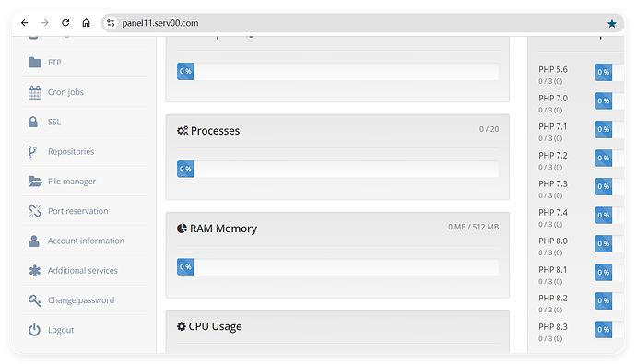Click the CPU Usage gear icon
This screenshot has height=364, width=636.
pyautogui.click(x=182, y=326)
